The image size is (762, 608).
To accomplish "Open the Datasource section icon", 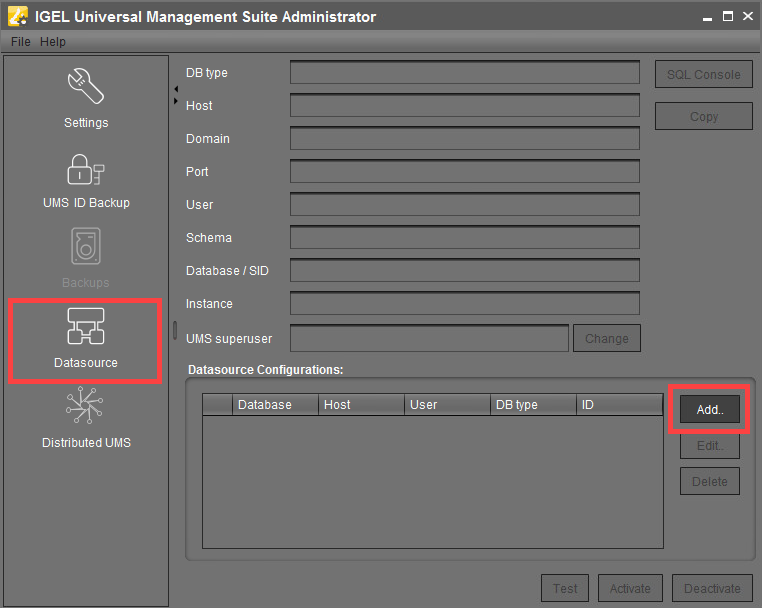I will (86, 328).
